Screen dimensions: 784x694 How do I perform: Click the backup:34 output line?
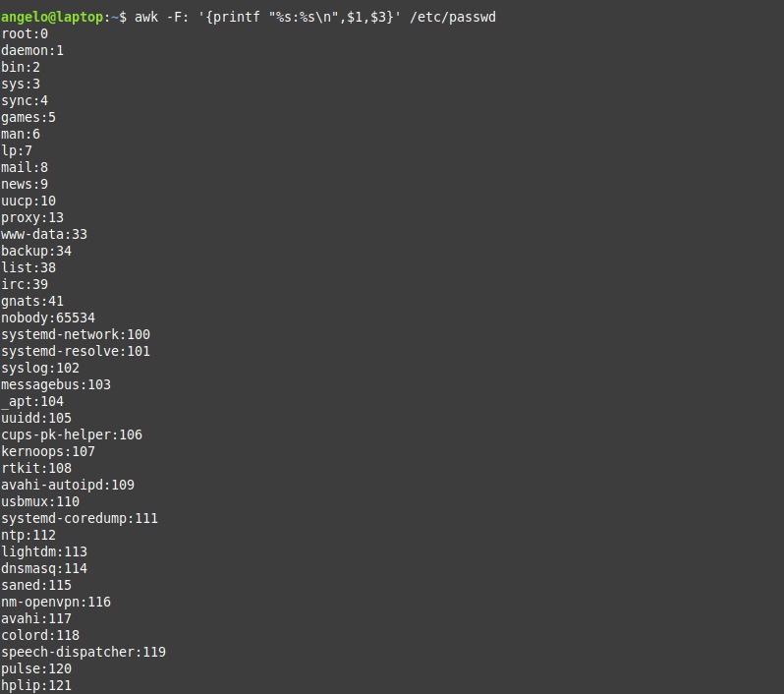(36, 252)
